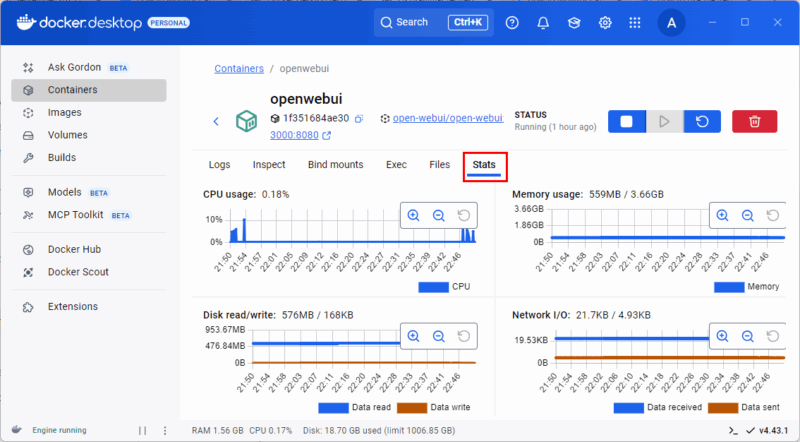
Task: Open MCP Toolkit in the sidebar
Action: pyautogui.click(x=89, y=215)
